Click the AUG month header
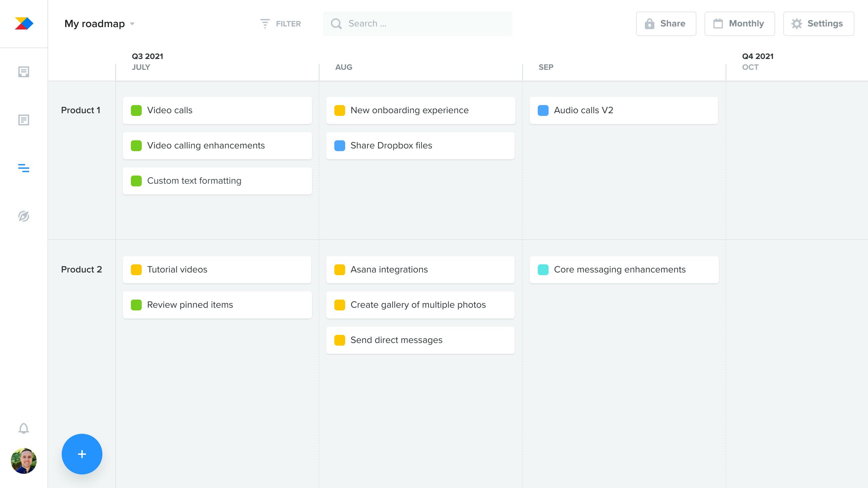868x488 pixels. (x=344, y=67)
